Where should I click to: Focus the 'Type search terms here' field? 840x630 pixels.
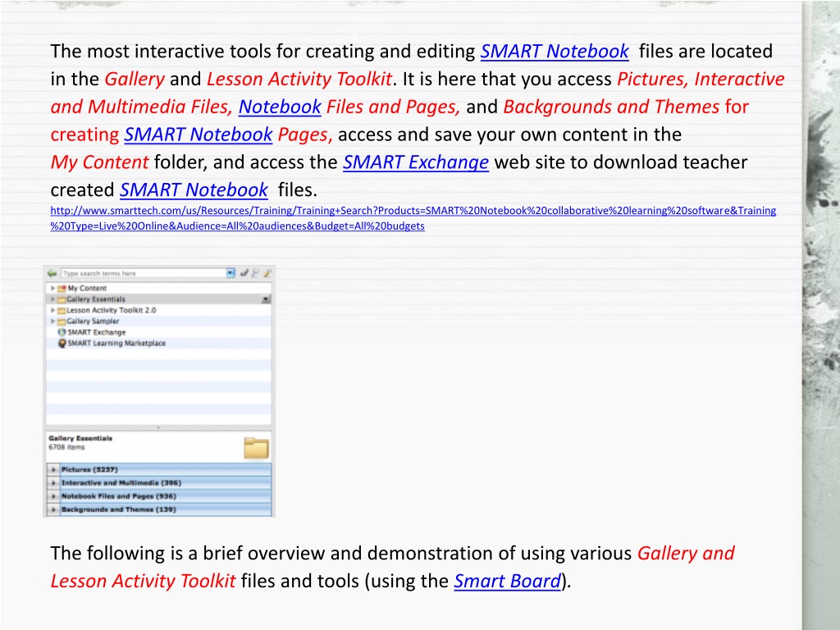tap(144, 273)
